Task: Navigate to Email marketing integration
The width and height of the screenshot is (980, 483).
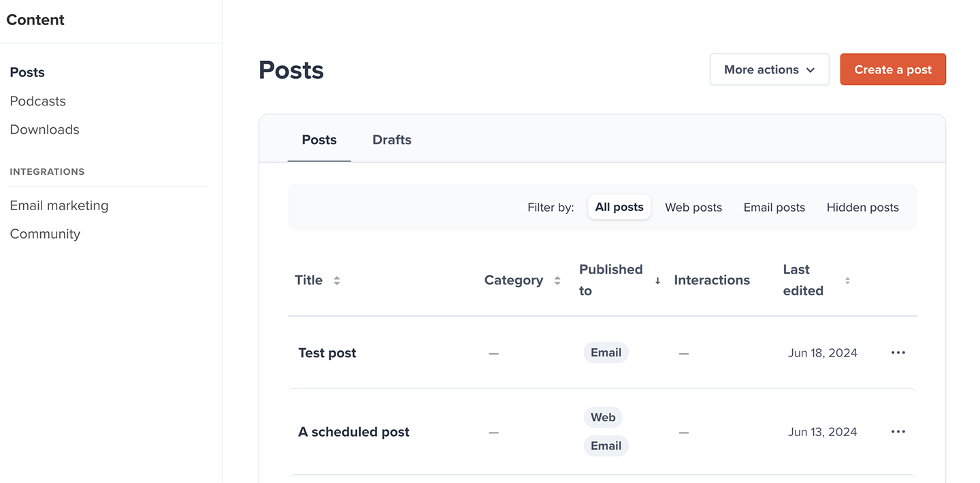Action: [x=59, y=205]
